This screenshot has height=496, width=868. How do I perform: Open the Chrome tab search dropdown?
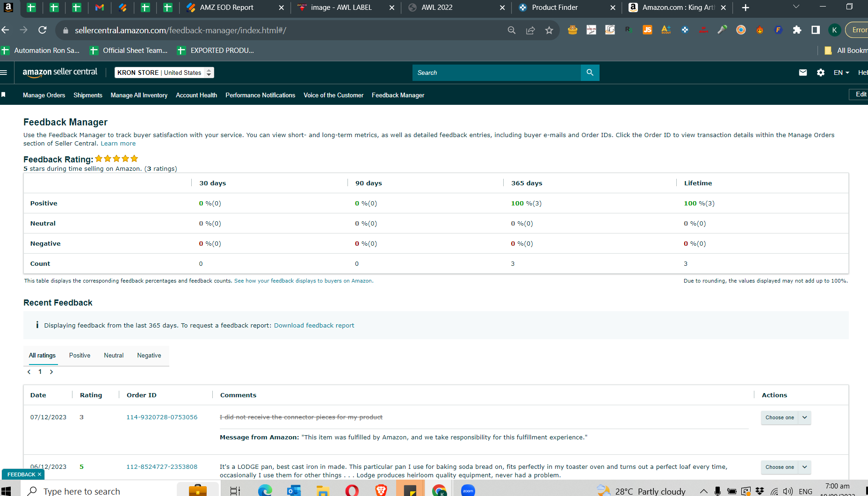tap(796, 7)
